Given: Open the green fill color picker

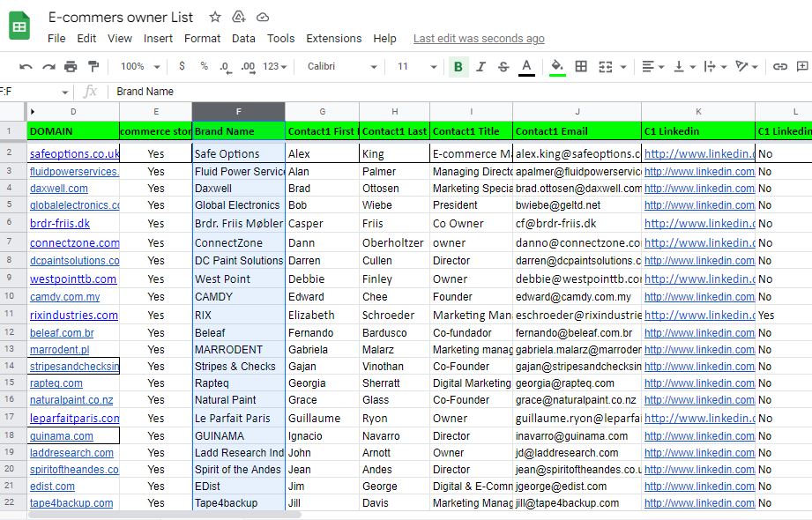Looking at the screenshot, I should point(557,67).
